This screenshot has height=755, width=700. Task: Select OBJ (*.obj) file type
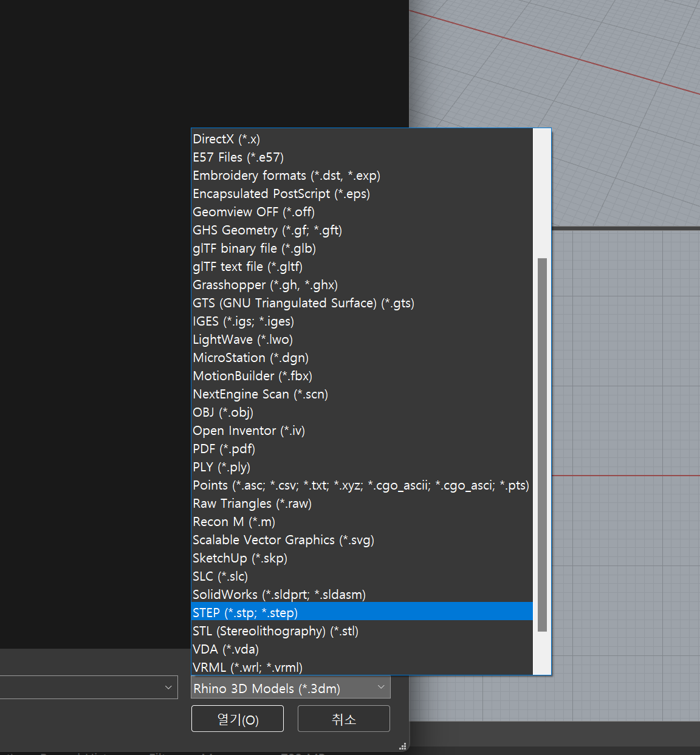[x=362, y=412]
